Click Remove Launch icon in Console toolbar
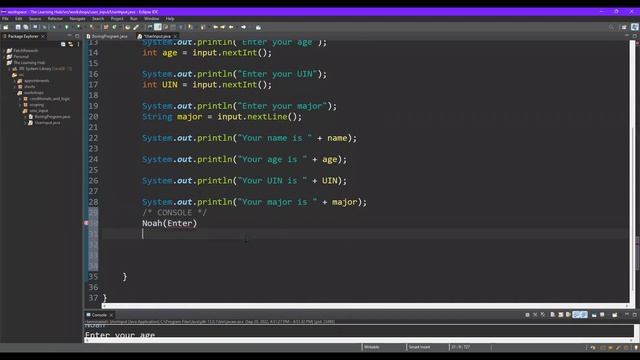 pos(535,315)
